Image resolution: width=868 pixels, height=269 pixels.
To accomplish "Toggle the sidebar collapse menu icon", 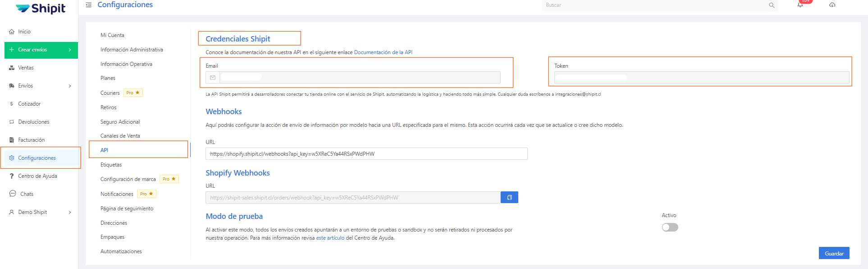I will click(x=89, y=5).
